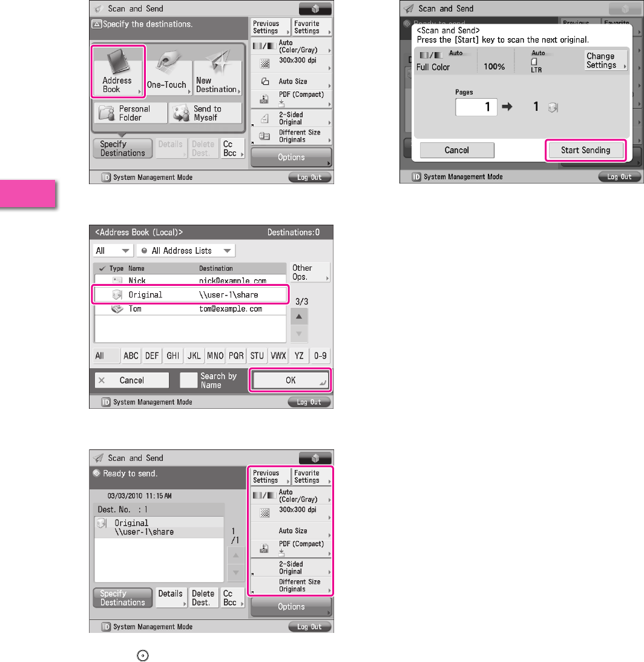Toggle 2-Sided Original in top screen
The width and height of the screenshot is (644, 662).
coord(291,118)
